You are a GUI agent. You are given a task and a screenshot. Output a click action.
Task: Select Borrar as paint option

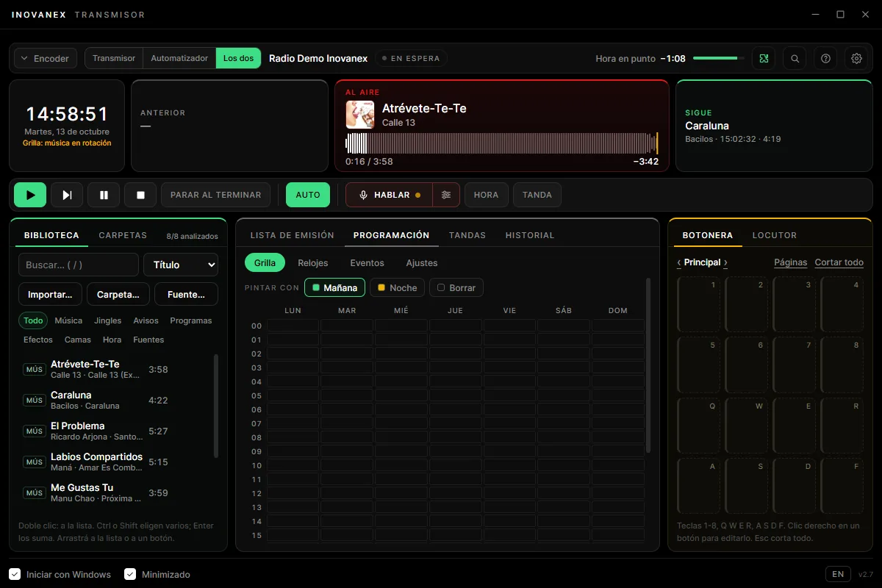pyautogui.click(x=456, y=288)
